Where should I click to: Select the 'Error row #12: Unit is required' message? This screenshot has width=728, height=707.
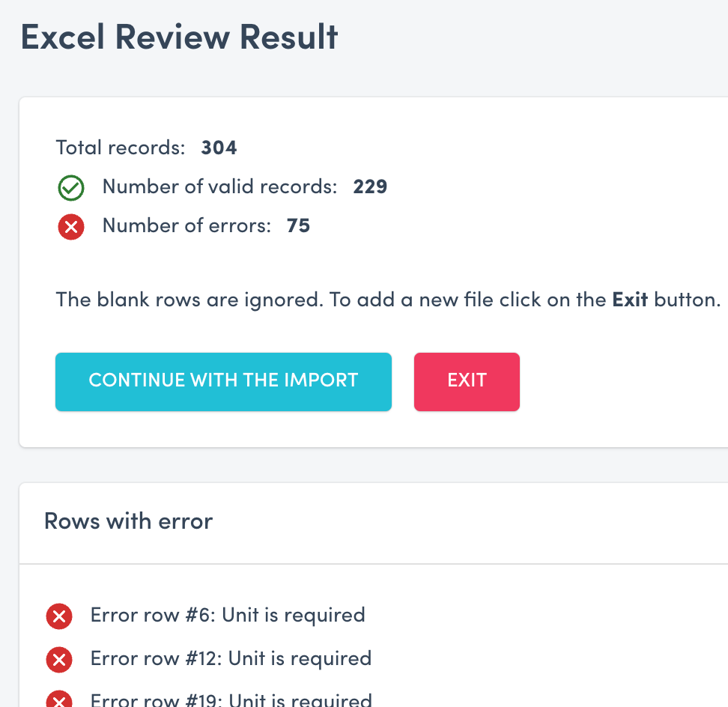coord(230,658)
